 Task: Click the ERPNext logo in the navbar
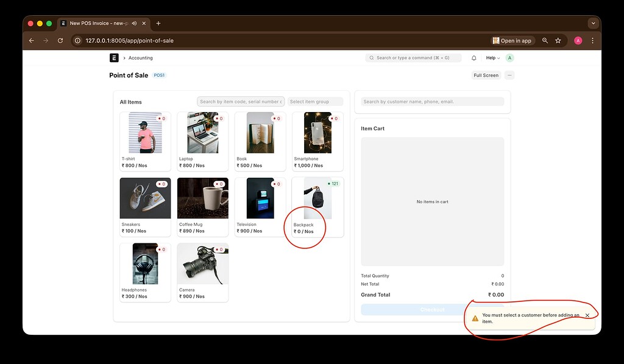[x=114, y=58]
